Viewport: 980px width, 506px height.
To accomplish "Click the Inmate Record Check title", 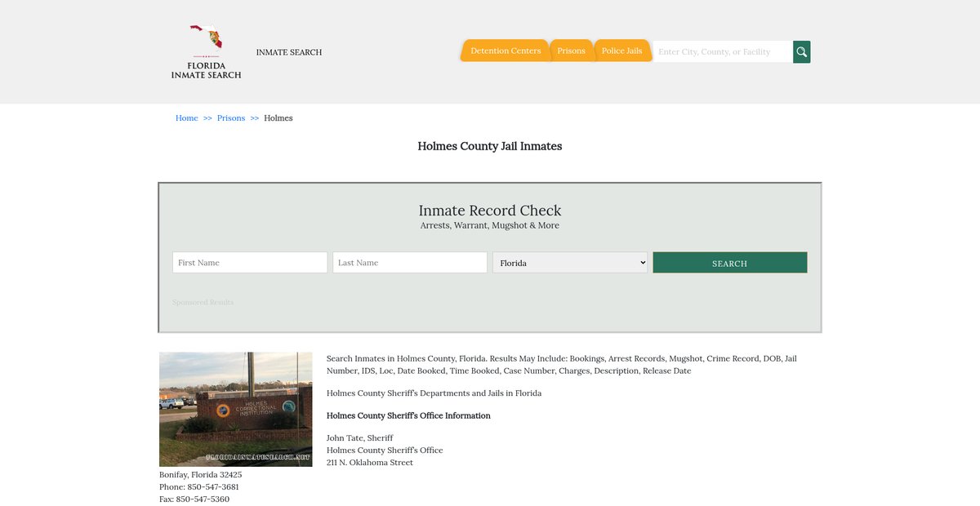I will coord(490,211).
